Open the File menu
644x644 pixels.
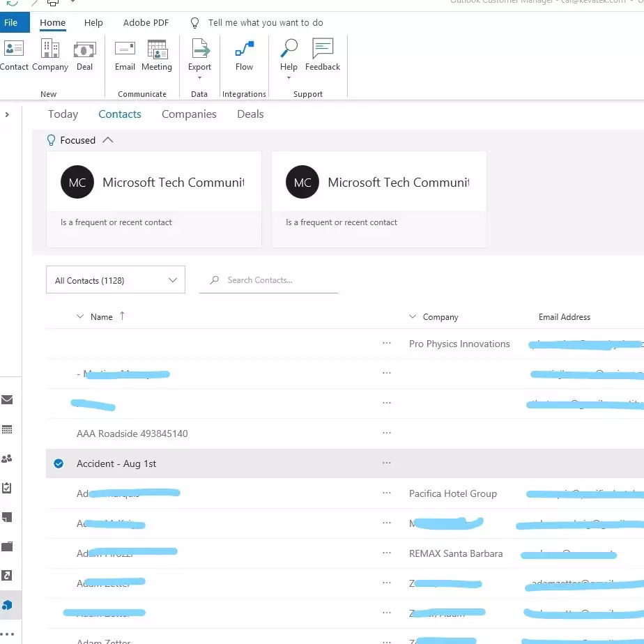[12, 23]
